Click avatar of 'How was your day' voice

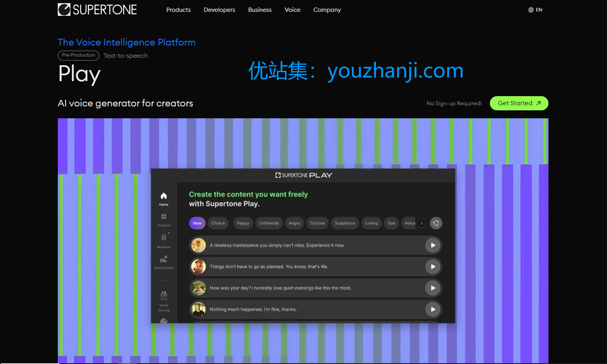(x=198, y=288)
